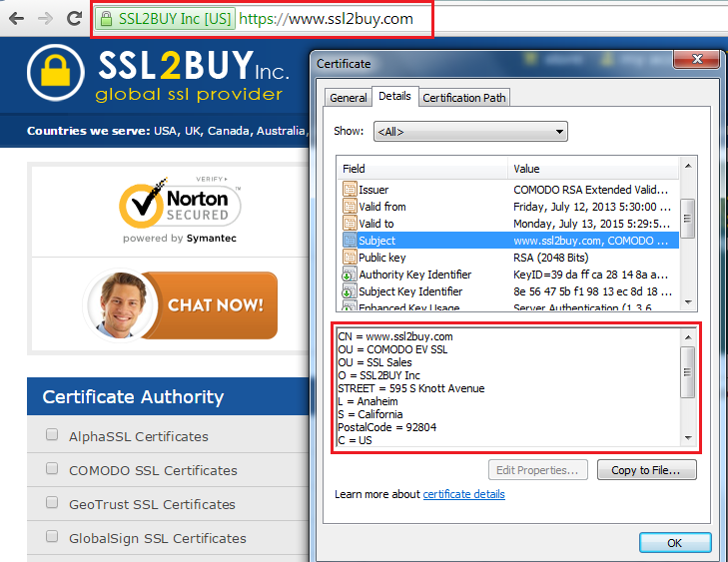Click the Authority Key Identifier icon

(x=350, y=275)
